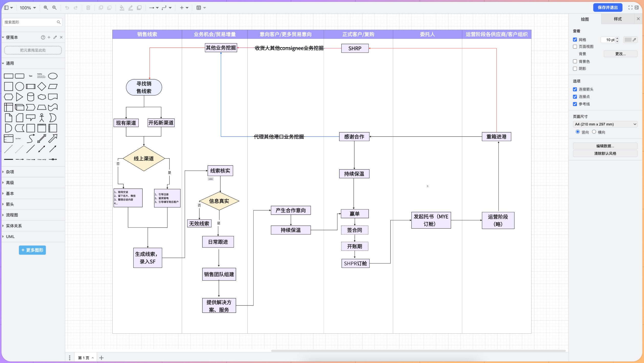Toggle the format panel icon
644x363 pixels.
pyautogui.click(x=637, y=8)
